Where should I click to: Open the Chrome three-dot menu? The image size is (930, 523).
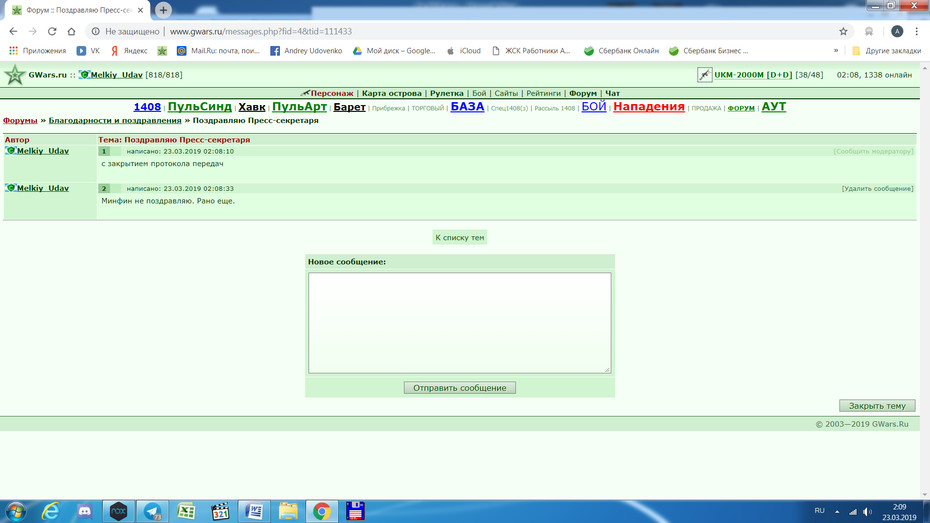(x=916, y=31)
